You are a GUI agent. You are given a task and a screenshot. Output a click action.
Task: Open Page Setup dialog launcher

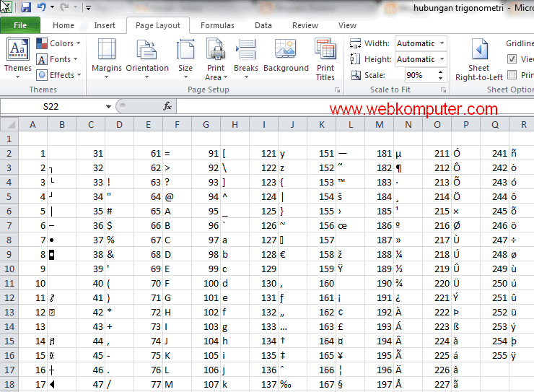337,90
